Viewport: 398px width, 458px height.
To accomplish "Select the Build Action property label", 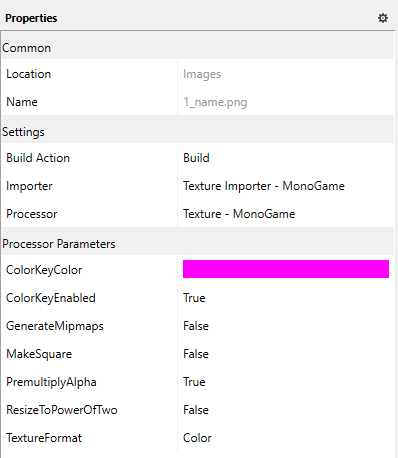I will coord(38,158).
